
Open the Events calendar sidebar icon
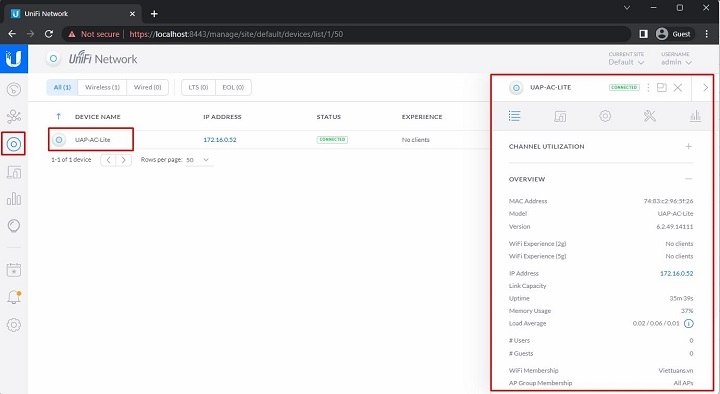(14, 270)
